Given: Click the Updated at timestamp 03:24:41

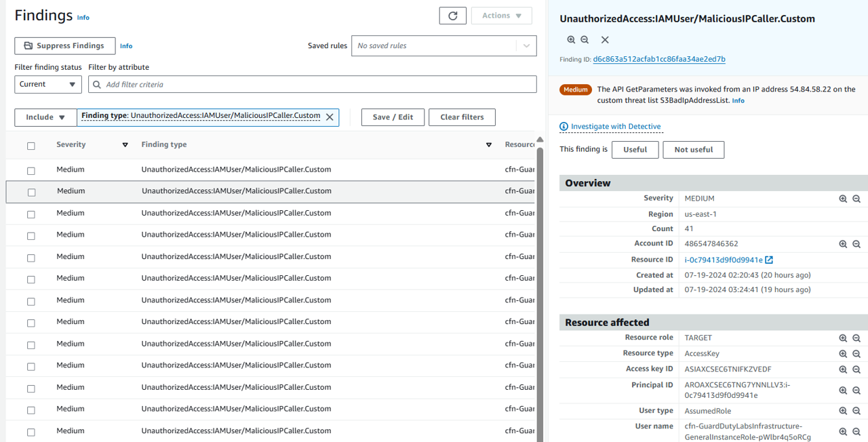Looking at the screenshot, I should pyautogui.click(x=747, y=290).
